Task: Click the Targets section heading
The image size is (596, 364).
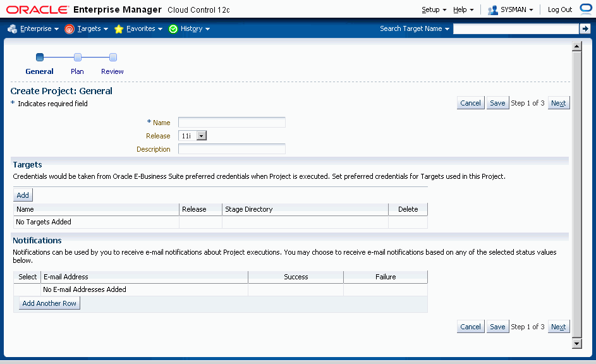Action: click(x=27, y=164)
